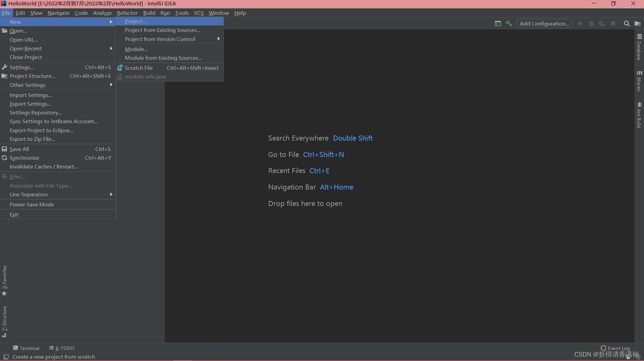Open the Build menu
Image resolution: width=644 pixels, height=361 pixels.
(149, 13)
